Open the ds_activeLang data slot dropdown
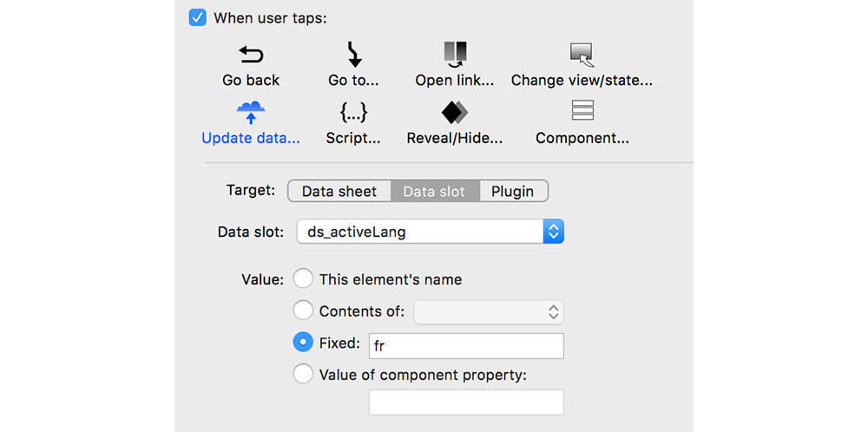868x432 pixels. [431, 232]
